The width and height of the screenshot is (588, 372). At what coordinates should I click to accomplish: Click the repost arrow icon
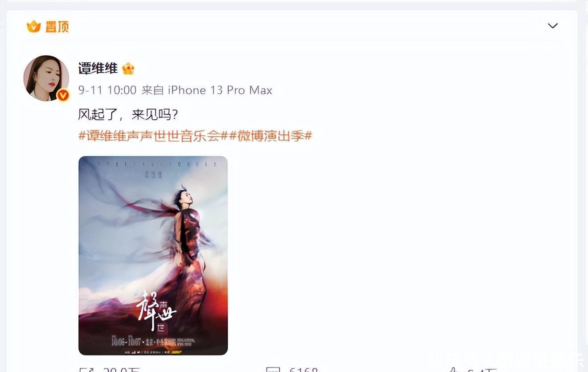pyautogui.click(x=86, y=370)
